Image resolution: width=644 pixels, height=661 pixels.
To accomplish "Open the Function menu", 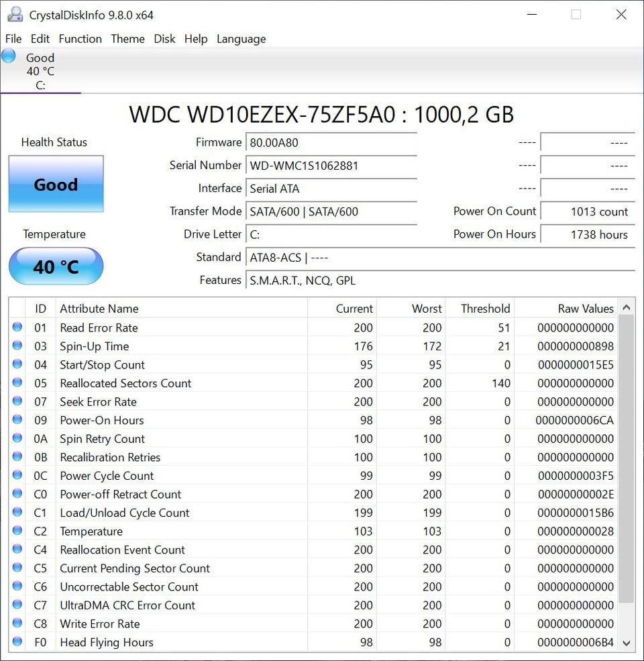I will [x=80, y=39].
